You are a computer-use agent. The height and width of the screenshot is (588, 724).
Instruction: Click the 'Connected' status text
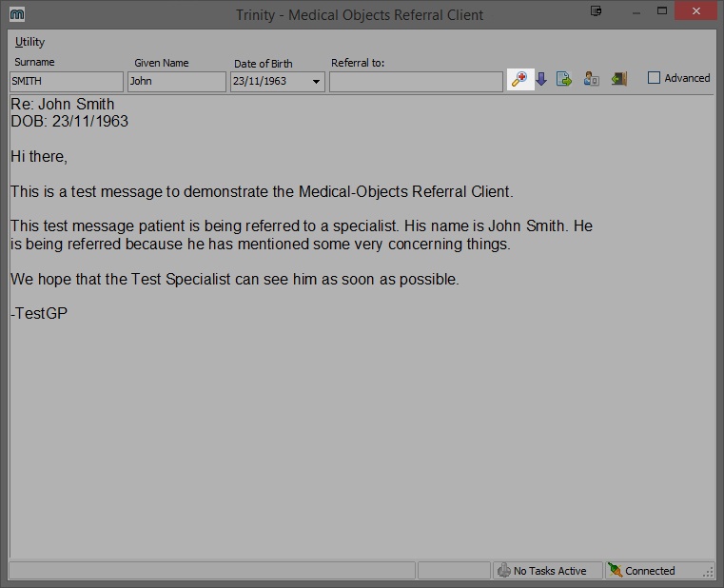pos(650,571)
